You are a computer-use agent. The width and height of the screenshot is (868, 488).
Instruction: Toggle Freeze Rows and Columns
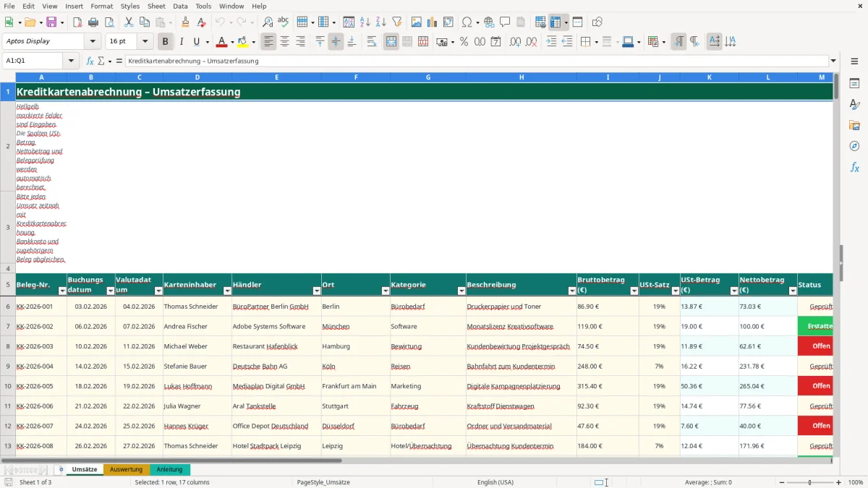pyautogui.click(x=556, y=22)
